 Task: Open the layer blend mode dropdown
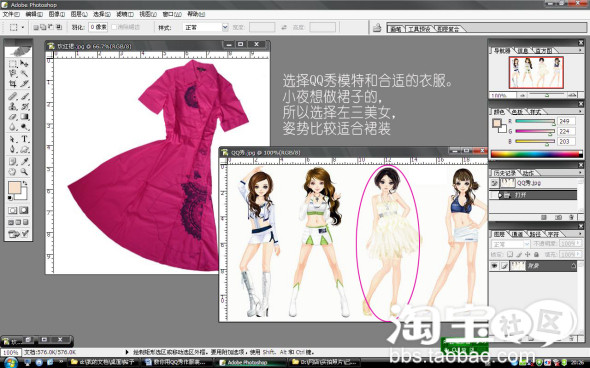coord(511,244)
